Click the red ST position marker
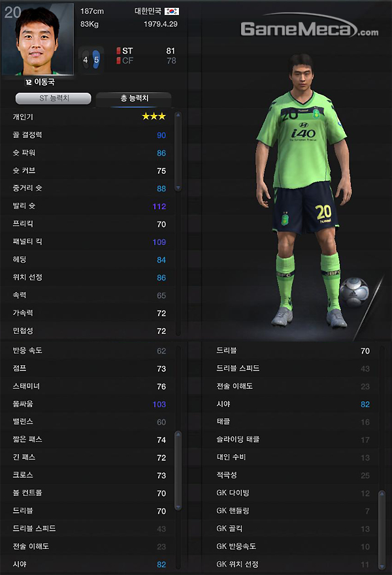This screenshot has width=392, height=575. click(118, 50)
